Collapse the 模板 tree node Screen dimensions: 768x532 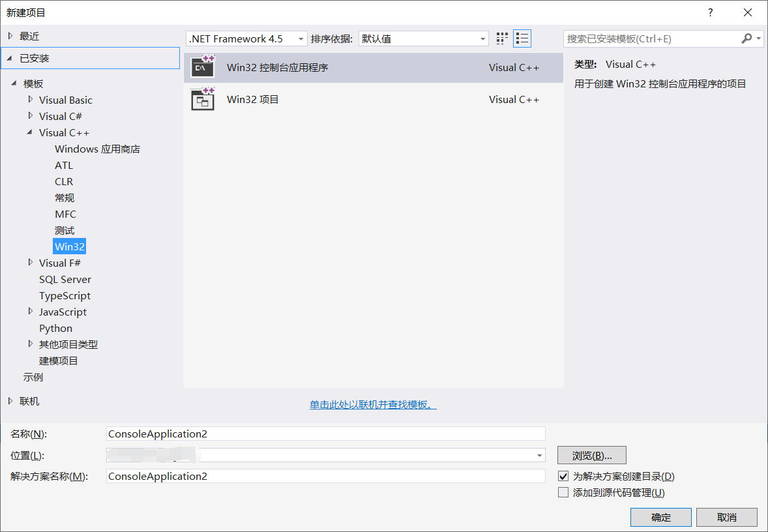point(14,83)
